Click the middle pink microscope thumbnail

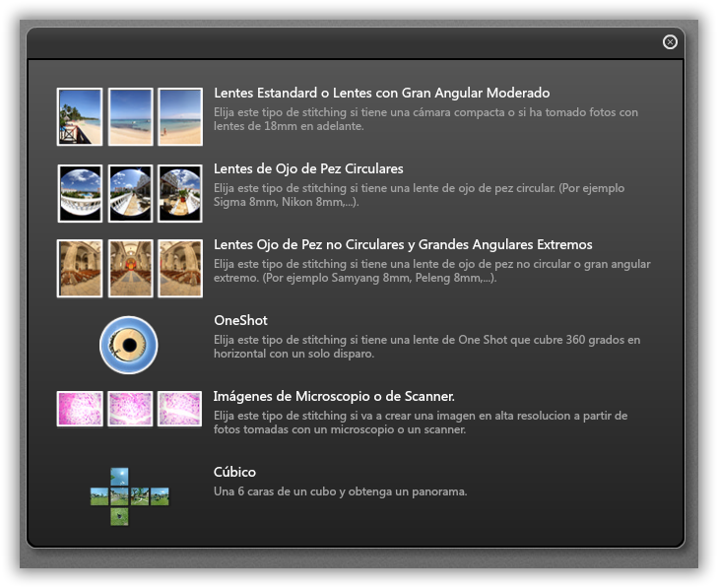[130, 409]
